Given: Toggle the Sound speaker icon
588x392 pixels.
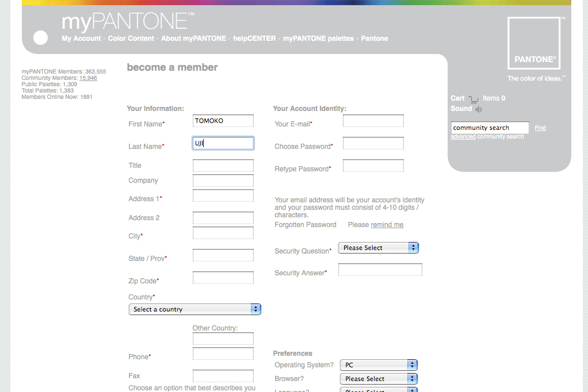Looking at the screenshot, I should (479, 109).
